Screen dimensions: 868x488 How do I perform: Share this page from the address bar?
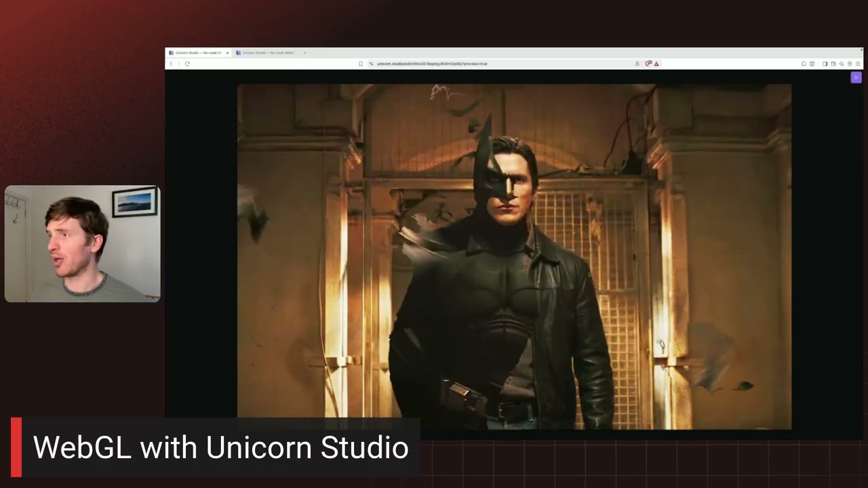point(637,64)
